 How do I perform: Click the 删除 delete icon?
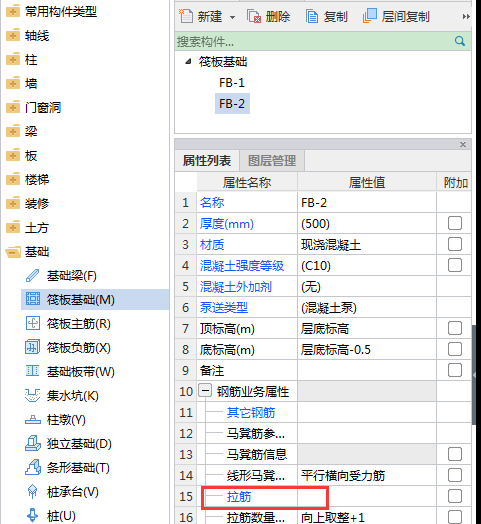(x=254, y=16)
